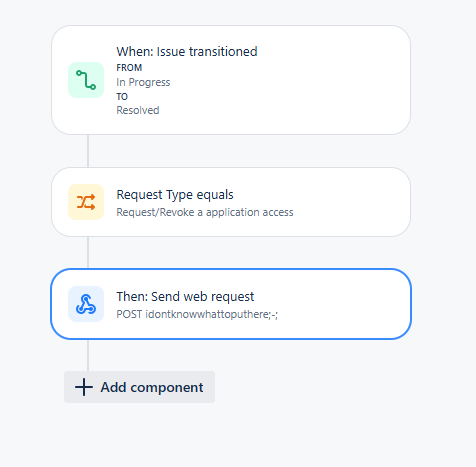Select the FROM label in trigger card

pos(129,68)
